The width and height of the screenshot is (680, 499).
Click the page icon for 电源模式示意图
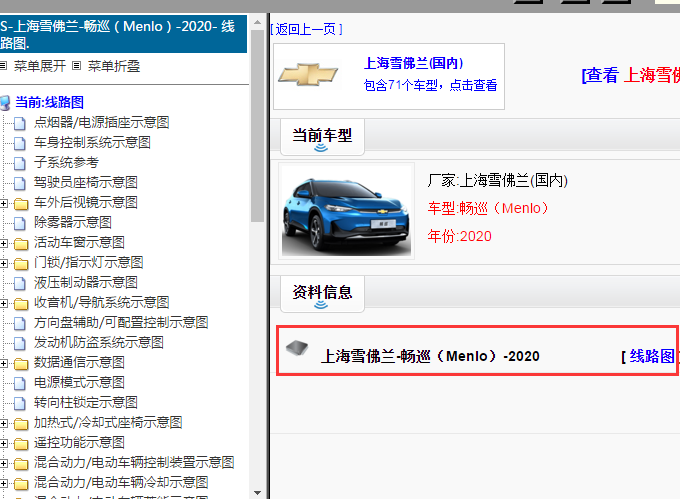point(20,383)
